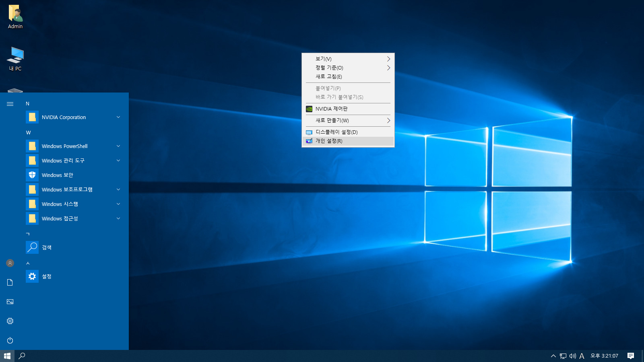The width and height of the screenshot is (644, 362).
Task: Click the N letter group header
Action: tap(27, 104)
